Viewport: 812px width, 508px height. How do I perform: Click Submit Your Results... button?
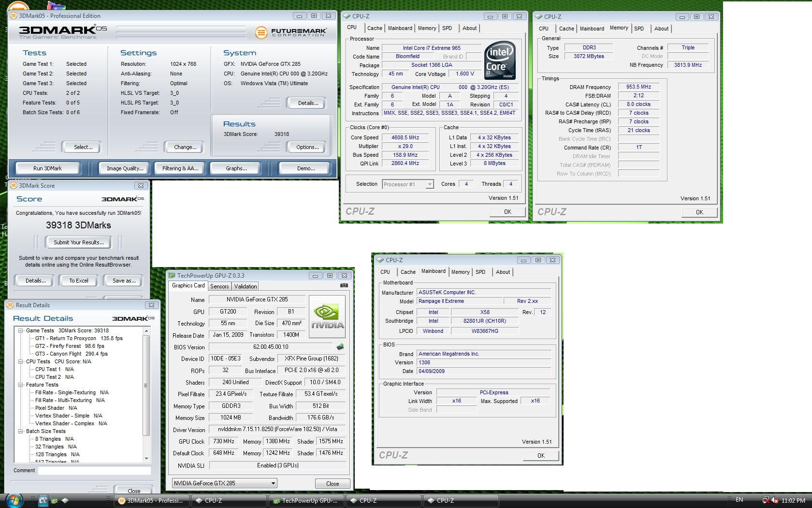(x=79, y=242)
